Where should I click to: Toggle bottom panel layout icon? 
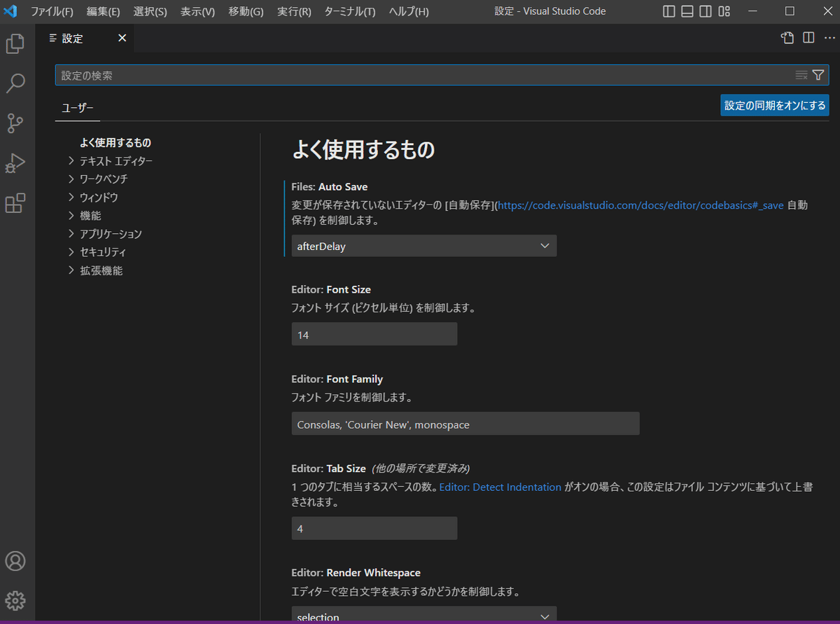click(x=687, y=11)
